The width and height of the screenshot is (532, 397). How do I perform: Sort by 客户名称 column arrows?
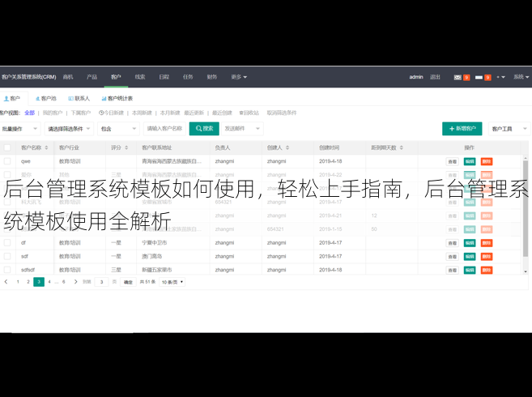[46, 147]
